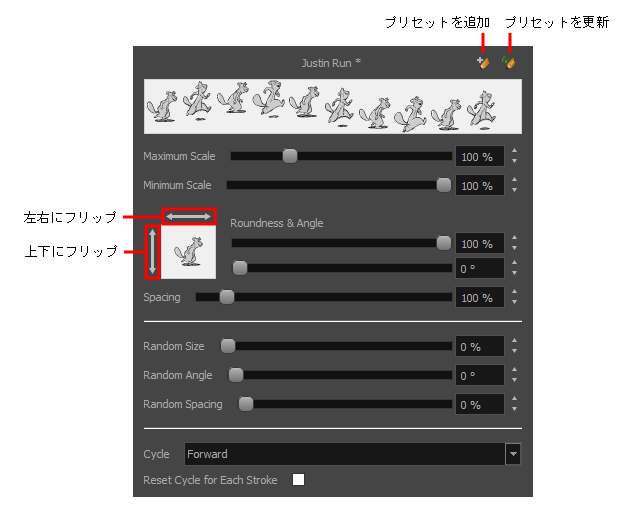Click the Spacing slider handle
Viewport: 635px width, 507px height.
click(x=227, y=297)
